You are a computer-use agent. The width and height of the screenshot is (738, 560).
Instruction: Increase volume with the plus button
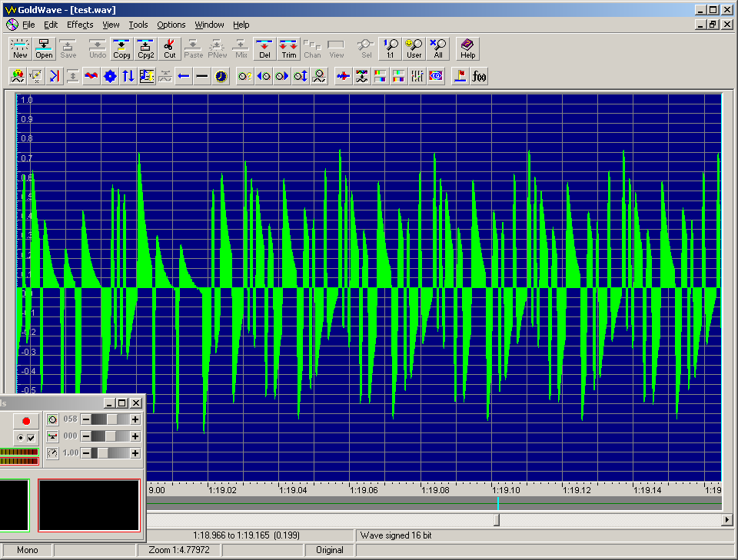[135, 419]
